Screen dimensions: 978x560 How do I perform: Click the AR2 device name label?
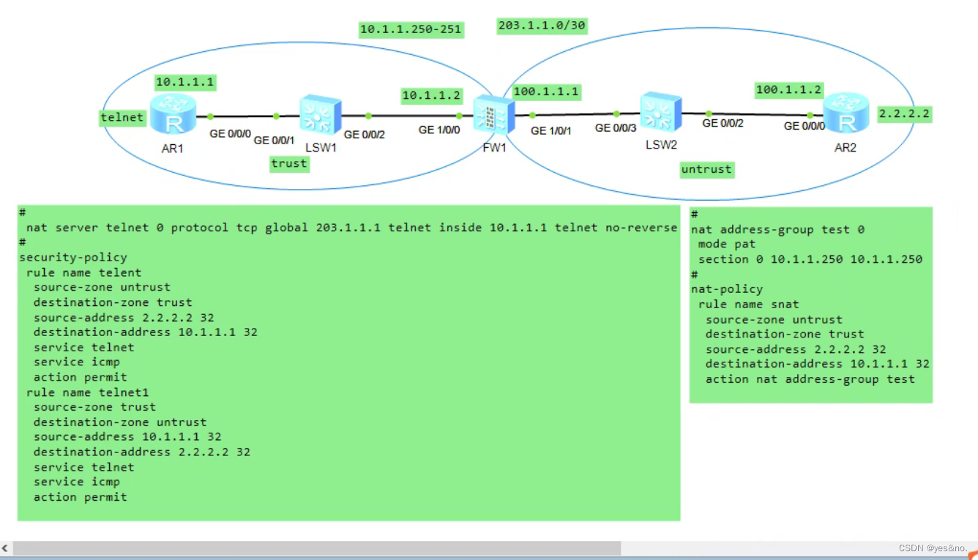coord(846,146)
